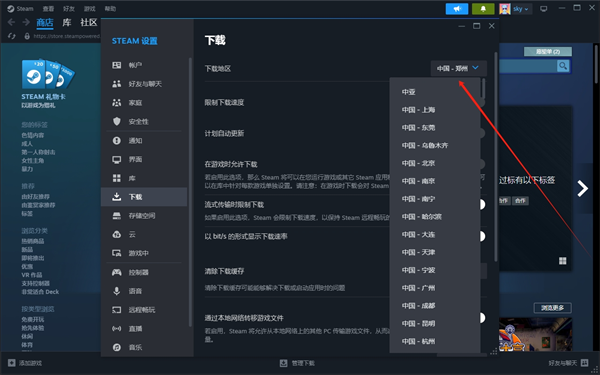Open the 帐户 account settings icon
600x375 pixels.
tap(117, 65)
